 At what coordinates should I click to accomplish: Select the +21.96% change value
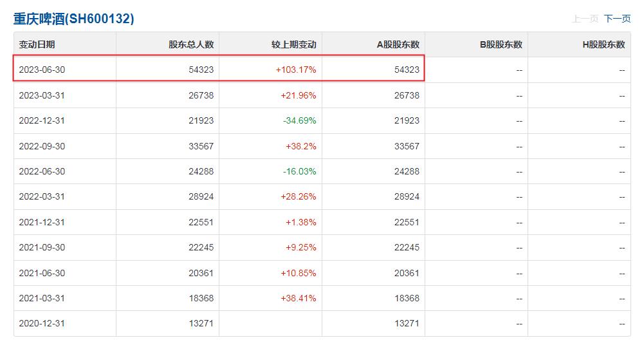pos(298,95)
